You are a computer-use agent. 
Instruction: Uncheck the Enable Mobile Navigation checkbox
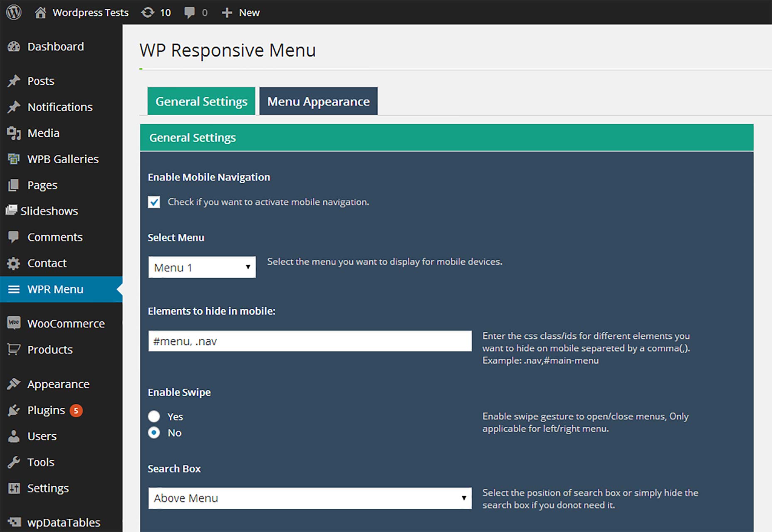[x=154, y=202]
